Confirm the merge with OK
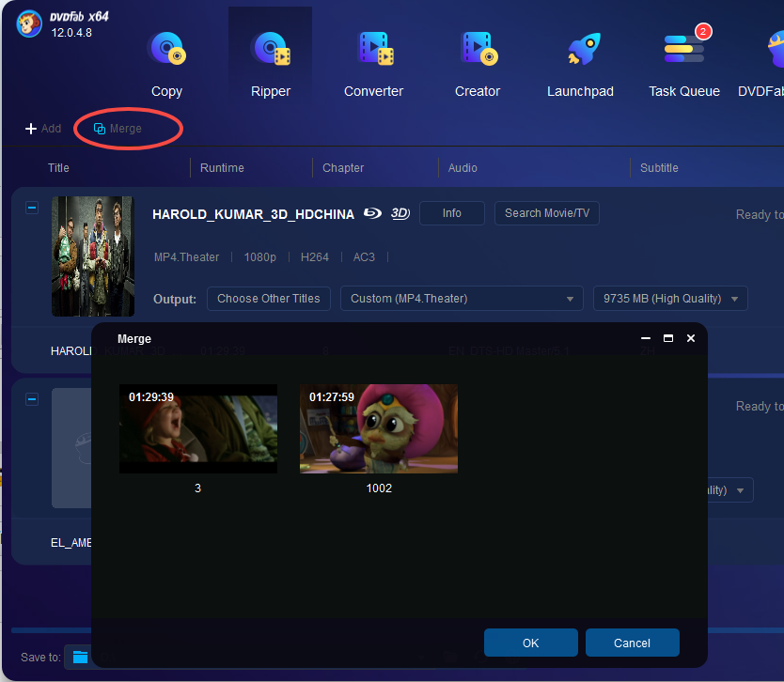Viewport: 784px width, 682px height. pos(530,643)
